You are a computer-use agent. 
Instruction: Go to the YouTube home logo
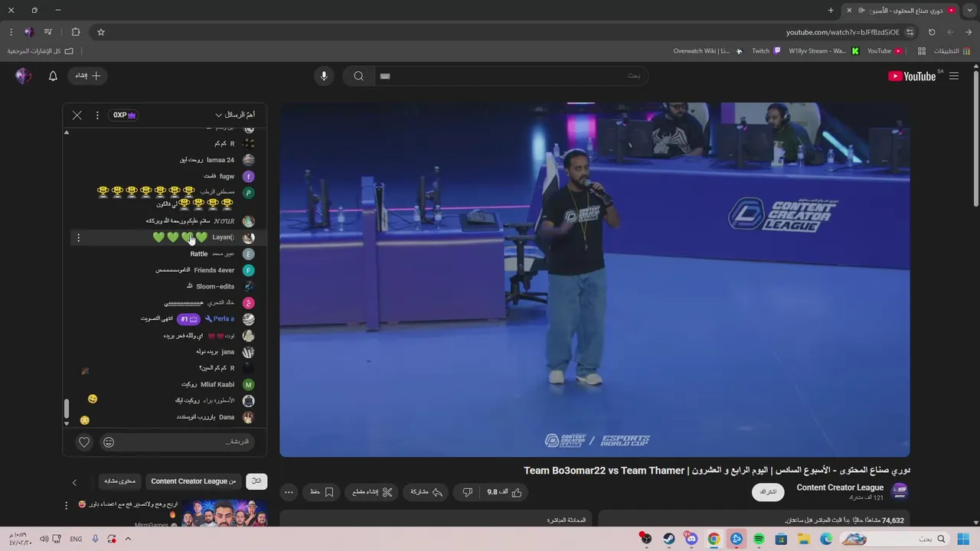[912, 76]
